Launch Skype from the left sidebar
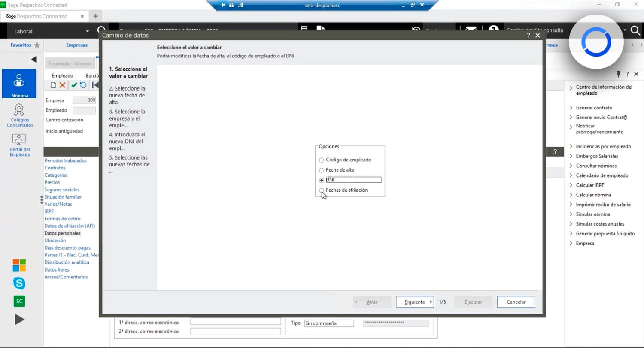The height and width of the screenshot is (356, 644). click(x=19, y=283)
